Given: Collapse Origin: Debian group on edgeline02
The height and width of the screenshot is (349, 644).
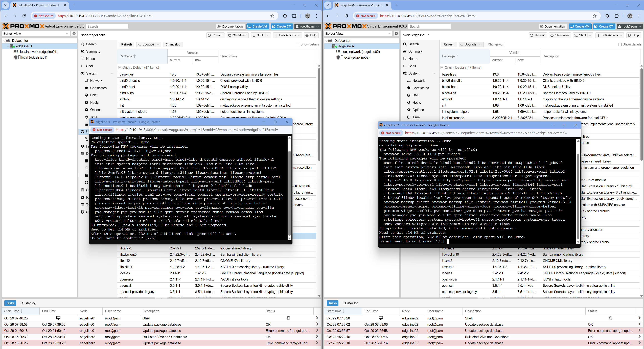Looking at the screenshot, I should tap(442, 67).
